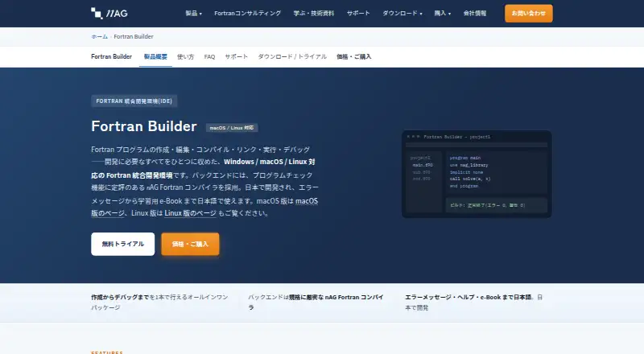Open Fortranコンサルティング nav link
The image size is (644, 354).
pos(248,13)
